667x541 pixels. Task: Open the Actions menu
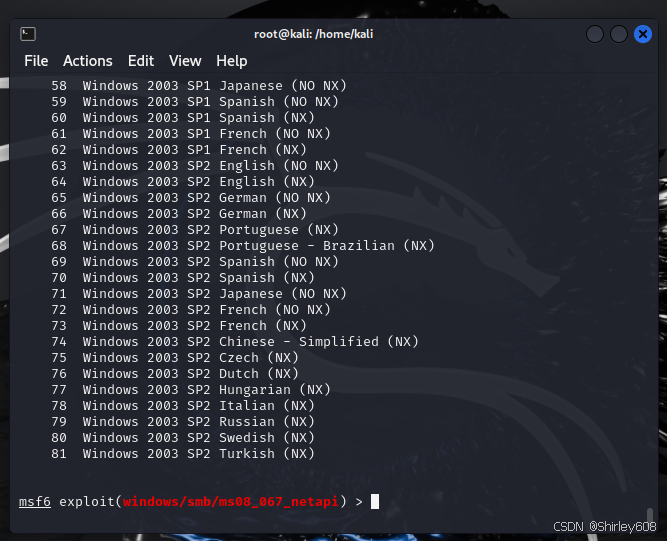coord(88,61)
